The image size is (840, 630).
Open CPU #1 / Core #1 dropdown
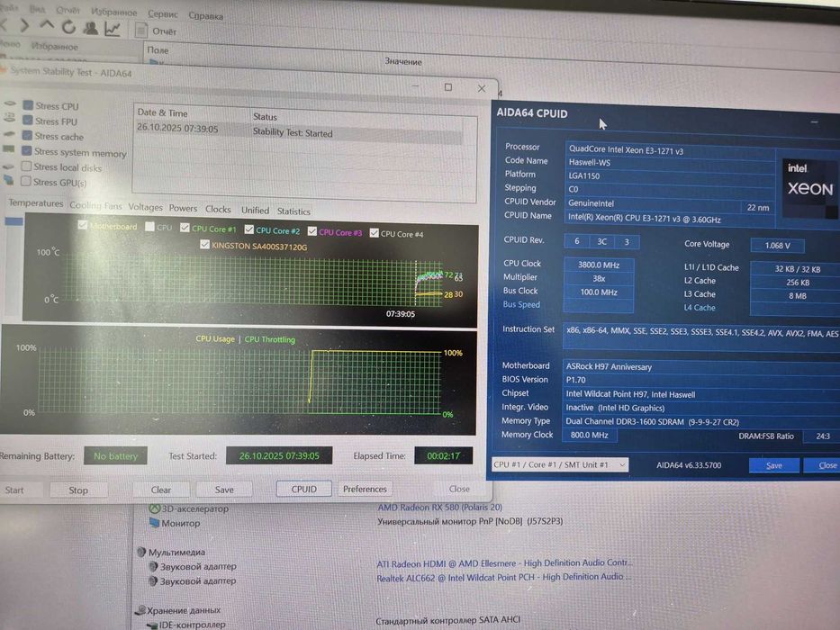click(560, 464)
